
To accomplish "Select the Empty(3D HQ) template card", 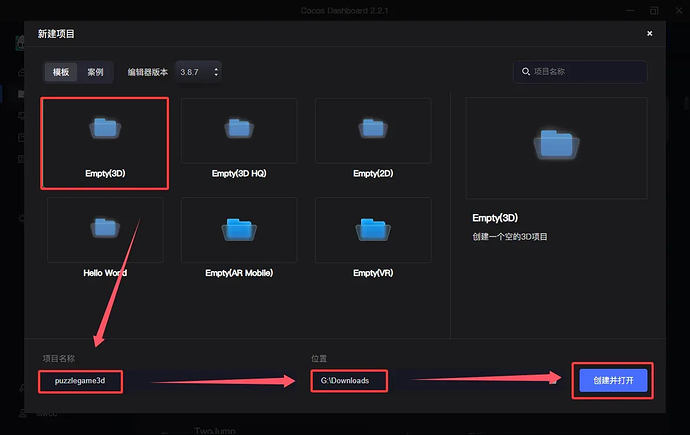I will pyautogui.click(x=239, y=140).
